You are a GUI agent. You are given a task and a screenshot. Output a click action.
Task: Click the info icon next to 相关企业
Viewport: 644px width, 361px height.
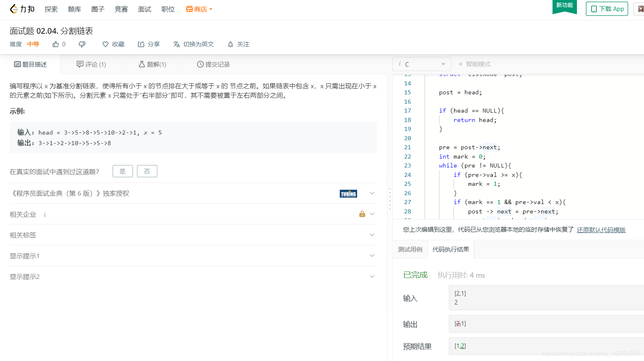[x=45, y=215]
